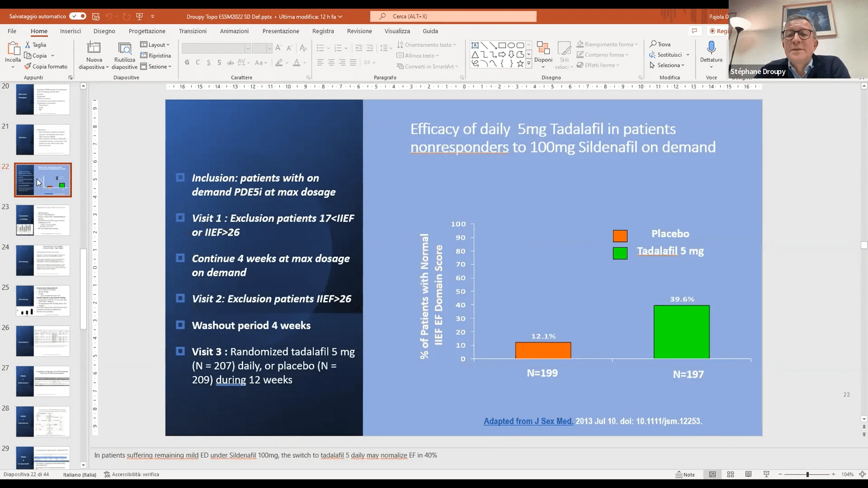Image resolution: width=868 pixels, height=488 pixels.
Task: Click the Taglia cut tool
Action: (36, 45)
